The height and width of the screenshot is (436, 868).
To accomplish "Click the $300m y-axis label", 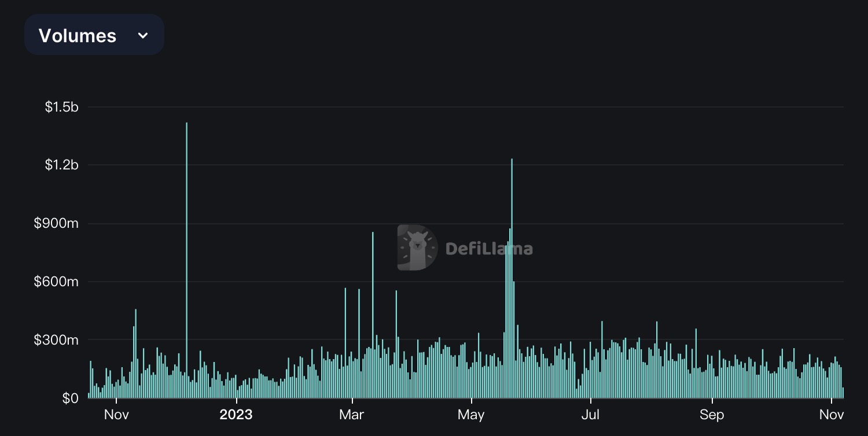I will (56, 340).
